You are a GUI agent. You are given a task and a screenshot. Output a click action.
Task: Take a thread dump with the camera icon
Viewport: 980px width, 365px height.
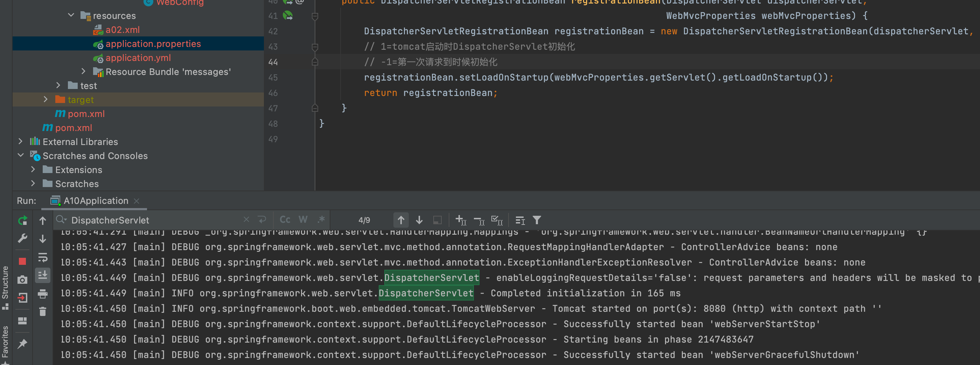tap(22, 279)
